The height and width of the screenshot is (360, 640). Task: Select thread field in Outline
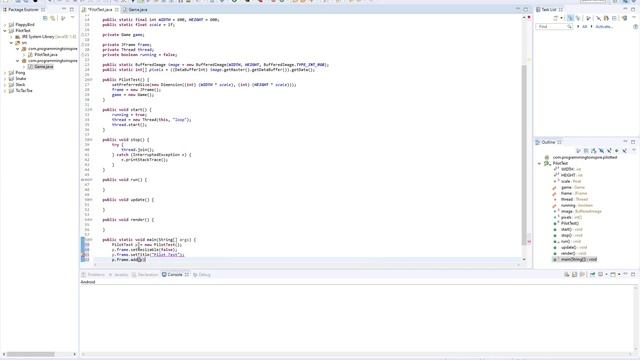tap(570, 199)
